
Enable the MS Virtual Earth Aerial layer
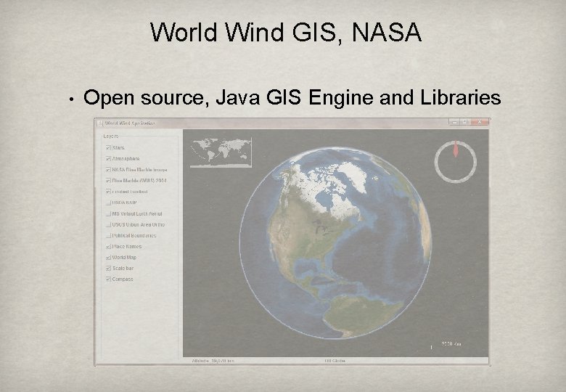(108, 213)
